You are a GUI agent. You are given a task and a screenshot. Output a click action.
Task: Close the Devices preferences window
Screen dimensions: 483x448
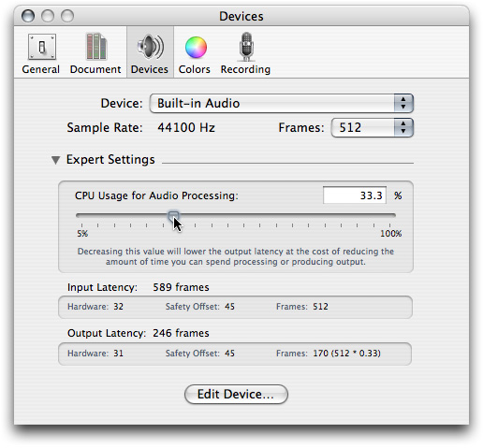28,16
